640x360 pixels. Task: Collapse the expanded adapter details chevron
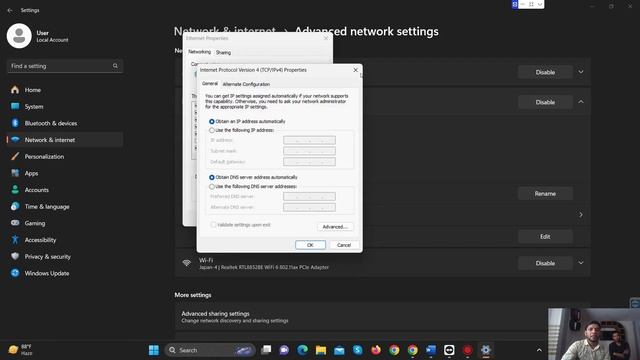pos(581,102)
